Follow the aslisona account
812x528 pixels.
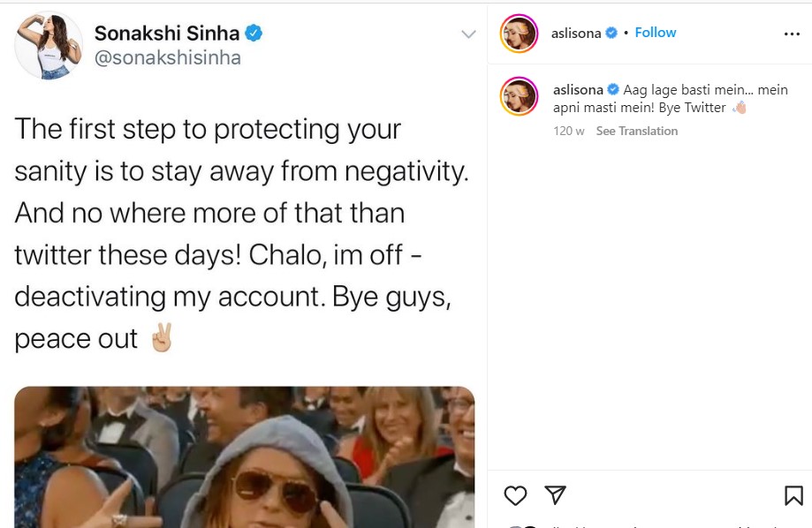pos(655,32)
